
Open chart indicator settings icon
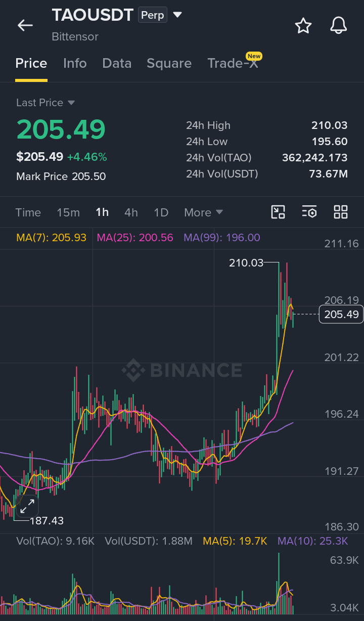click(x=309, y=212)
